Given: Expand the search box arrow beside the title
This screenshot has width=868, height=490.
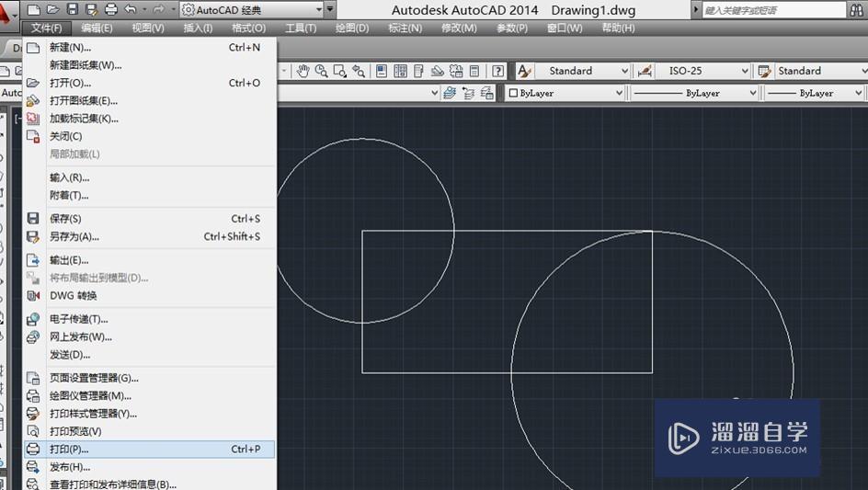Looking at the screenshot, I should (696, 10).
